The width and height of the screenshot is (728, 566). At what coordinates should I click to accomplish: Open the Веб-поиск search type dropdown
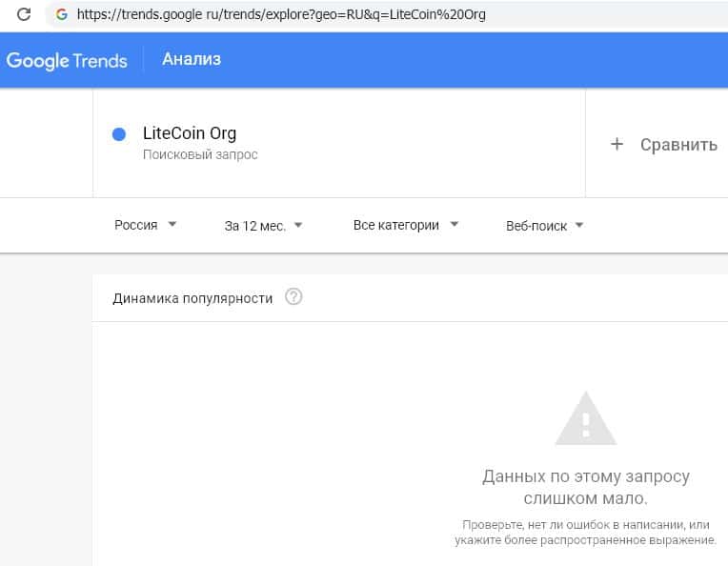coord(545,226)
